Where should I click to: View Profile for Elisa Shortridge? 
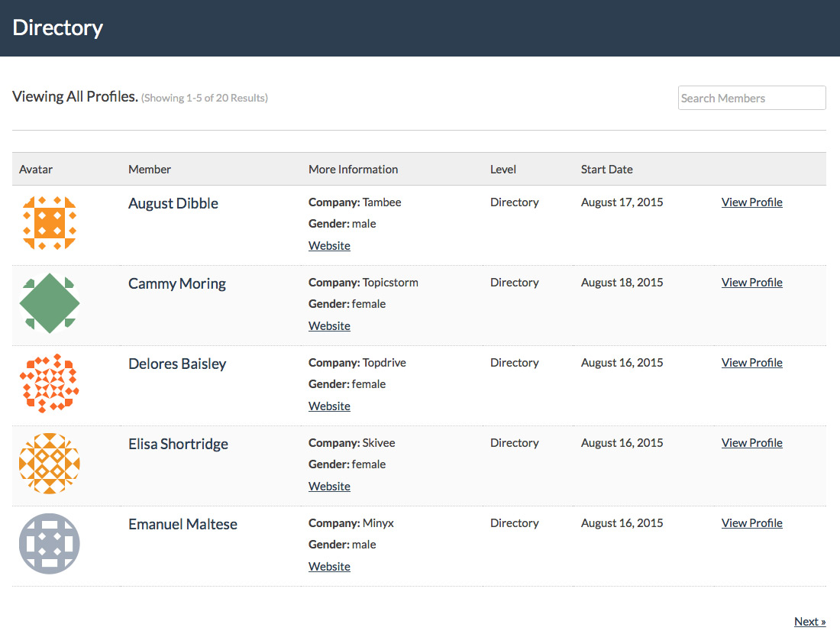click(x=751, y=443)
